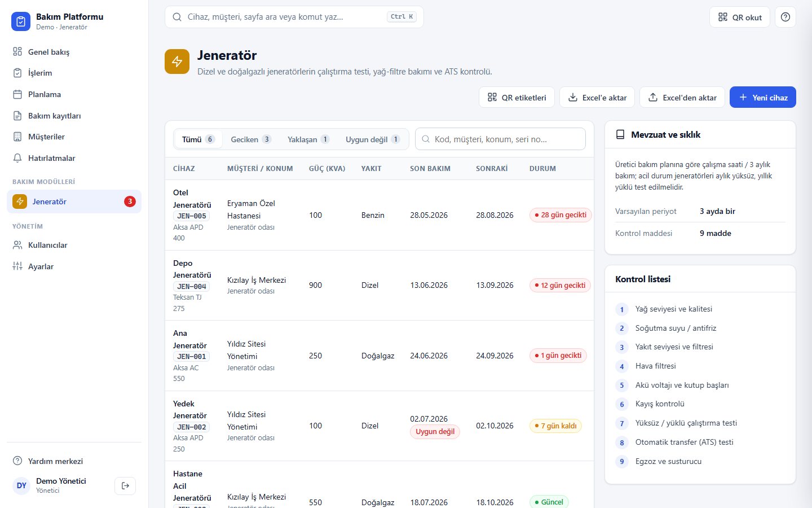Click the "12 gün gecikti" status badge
Screen dimensions: 812x508
560,286
